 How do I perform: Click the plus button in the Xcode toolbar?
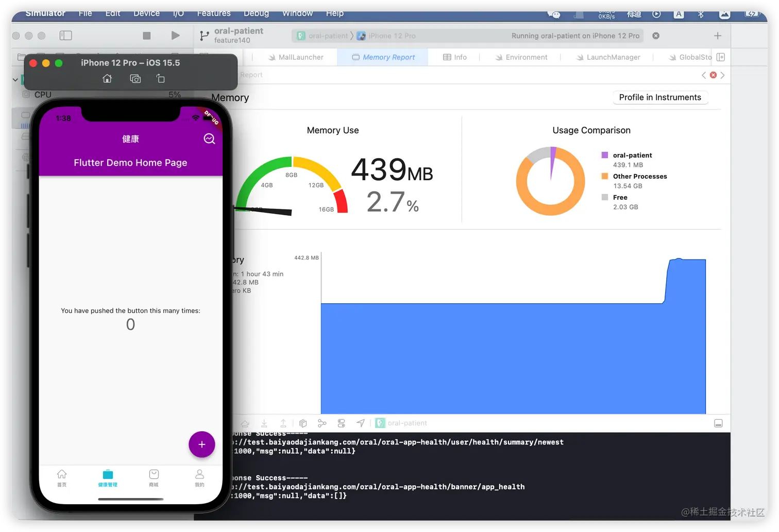click(718, 36)
